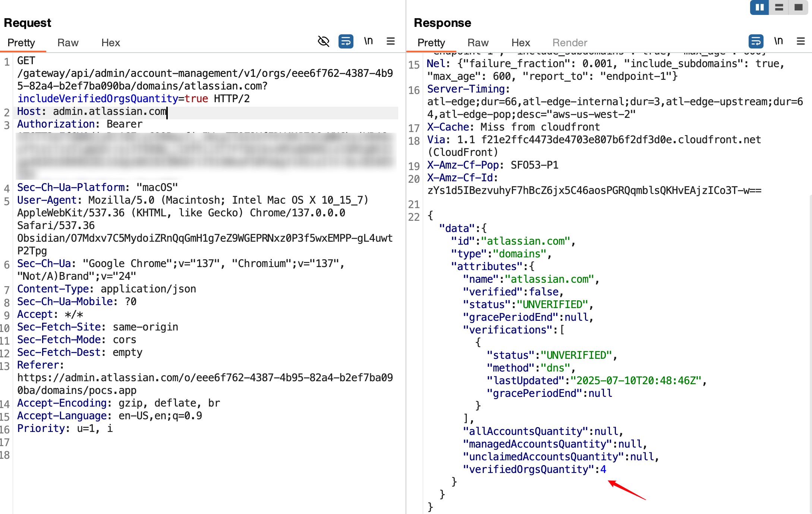812x514 pixels.
Task: Select side-by-side split layout icon
Action: (759, 7)
